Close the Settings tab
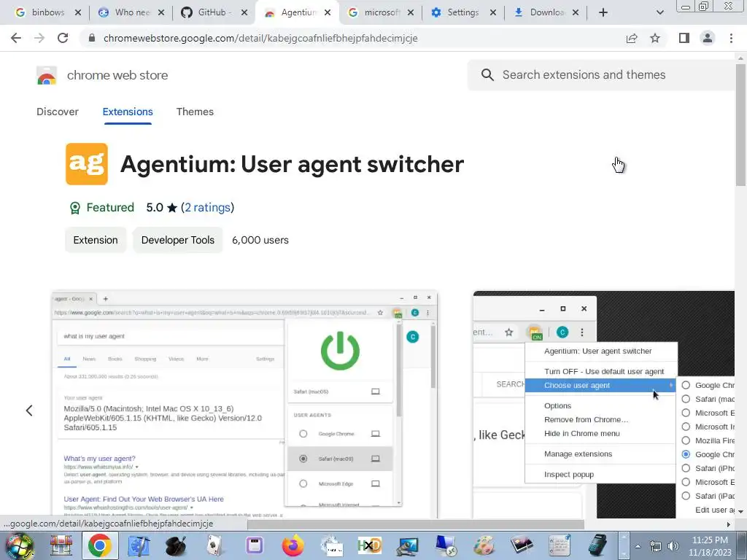The image size is (747, 560). coord(493,12)
